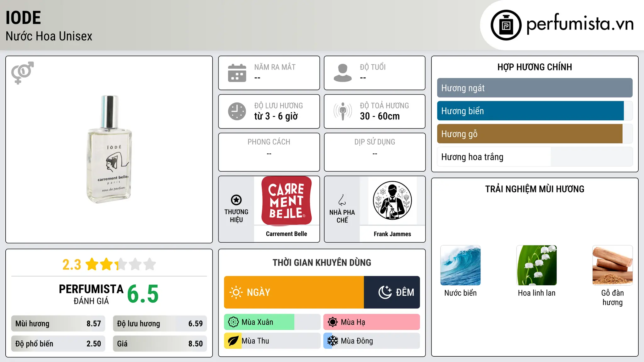The image size is (644, 362).
Task: Click the orange Ngày daytime bar
Action: click(x=294, y=292)
